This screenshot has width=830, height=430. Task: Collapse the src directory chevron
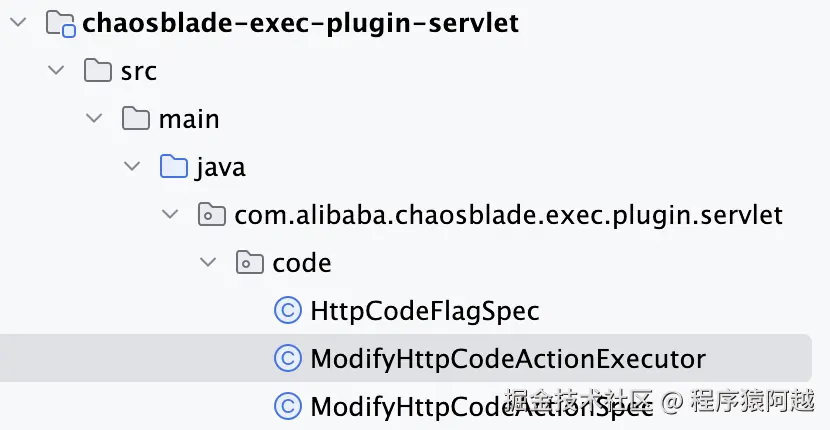56,71
